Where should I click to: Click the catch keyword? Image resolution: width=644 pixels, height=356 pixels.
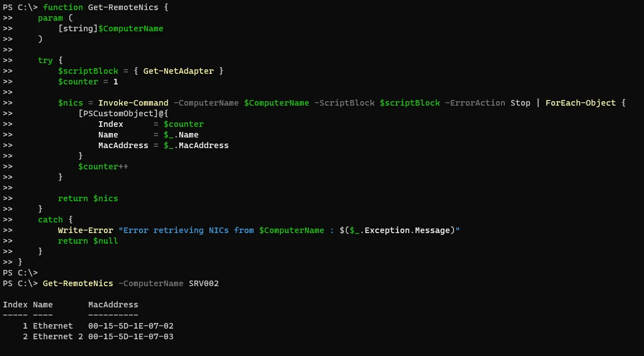tap(50, 220)
